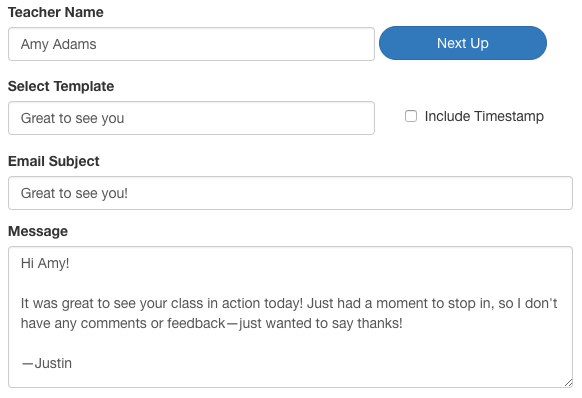Place cursor on the '—Justin' signature
The width and height of the screenshot is (582, 398).
tap(46, 363)
